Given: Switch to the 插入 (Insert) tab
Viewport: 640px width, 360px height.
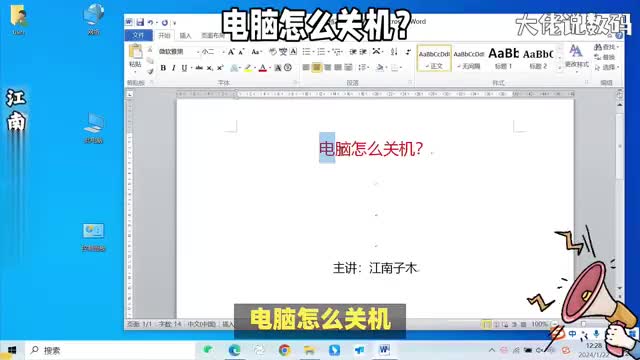Looking at the screenshot, I should pos(185,36).
